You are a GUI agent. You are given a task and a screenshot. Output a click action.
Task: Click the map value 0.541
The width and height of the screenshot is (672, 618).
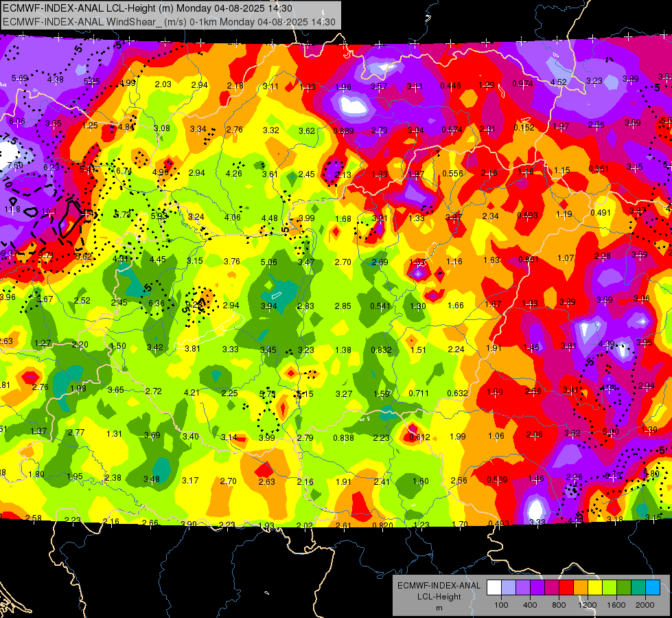[380, 306]
